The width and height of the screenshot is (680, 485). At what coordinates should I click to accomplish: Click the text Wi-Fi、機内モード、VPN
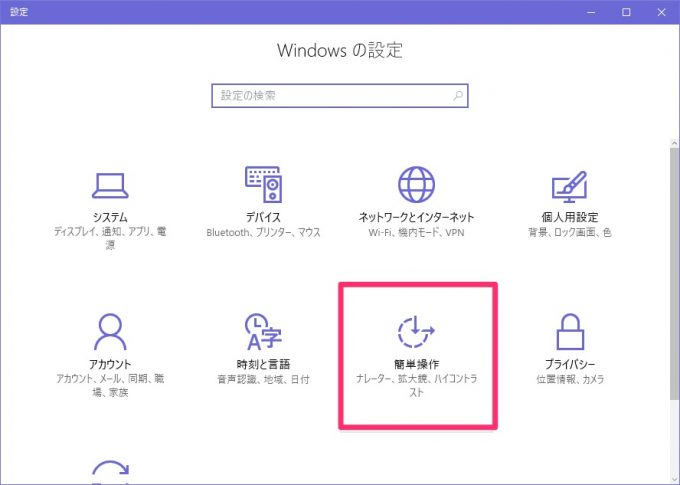[x=416, y=233]
